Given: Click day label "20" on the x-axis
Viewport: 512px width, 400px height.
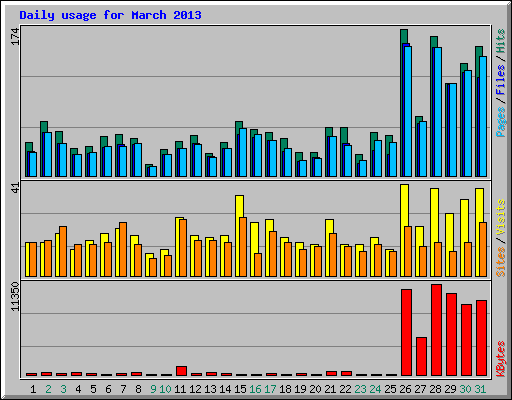Looking at the screenshot, I should click(315, 389).
